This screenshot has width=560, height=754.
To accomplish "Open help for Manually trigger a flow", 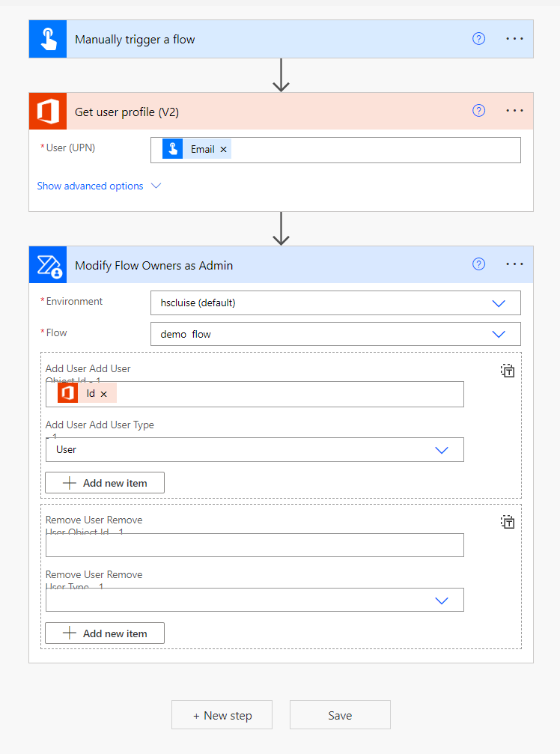I will click(478, 38).
